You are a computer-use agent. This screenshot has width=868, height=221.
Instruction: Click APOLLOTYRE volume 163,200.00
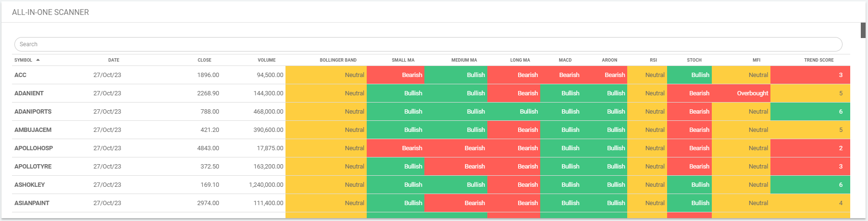(x=268, y=167)
